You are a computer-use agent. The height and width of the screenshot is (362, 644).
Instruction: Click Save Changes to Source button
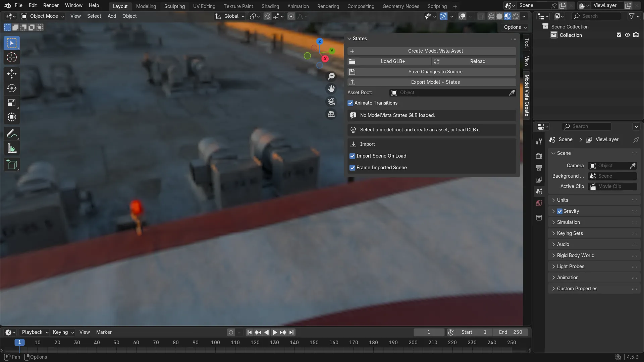point(432,72)
